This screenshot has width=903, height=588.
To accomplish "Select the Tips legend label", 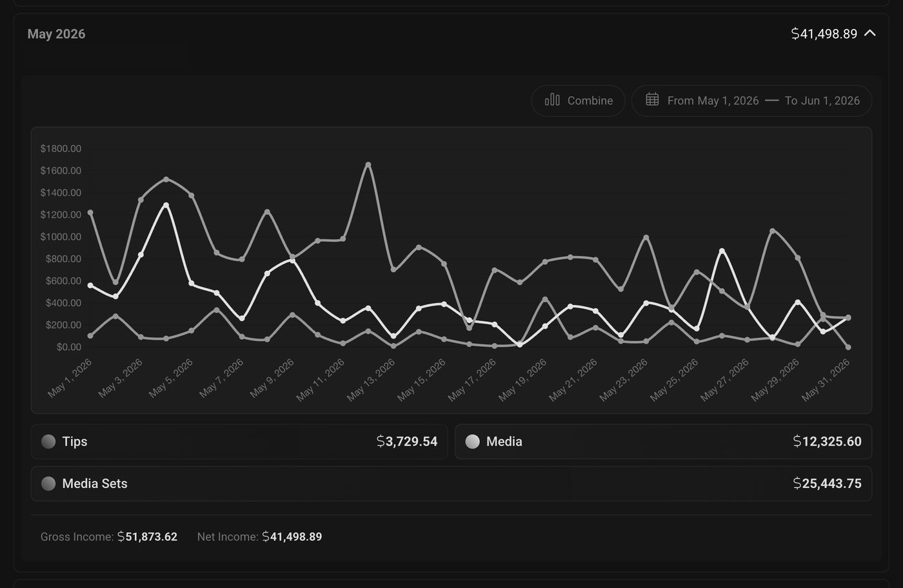I will (75, 442).
